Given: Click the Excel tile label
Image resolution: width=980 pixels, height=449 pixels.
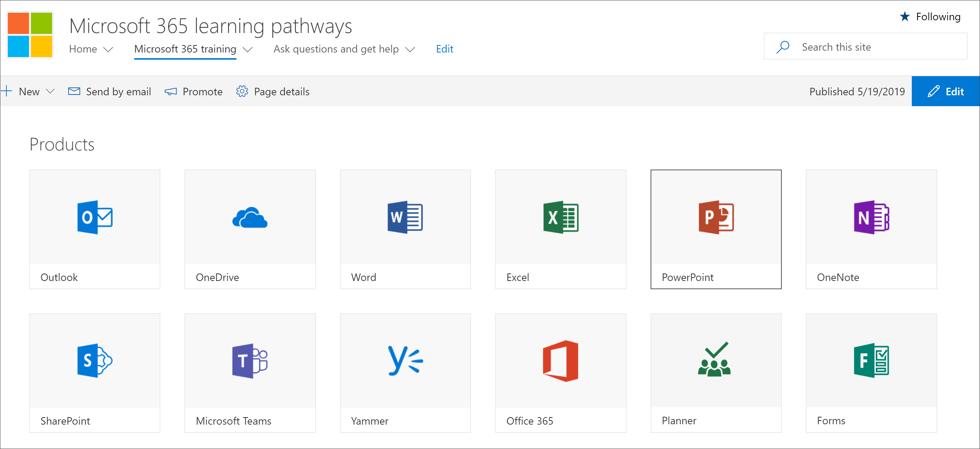Looking at the screenshot, I should (x=518, y=277).
